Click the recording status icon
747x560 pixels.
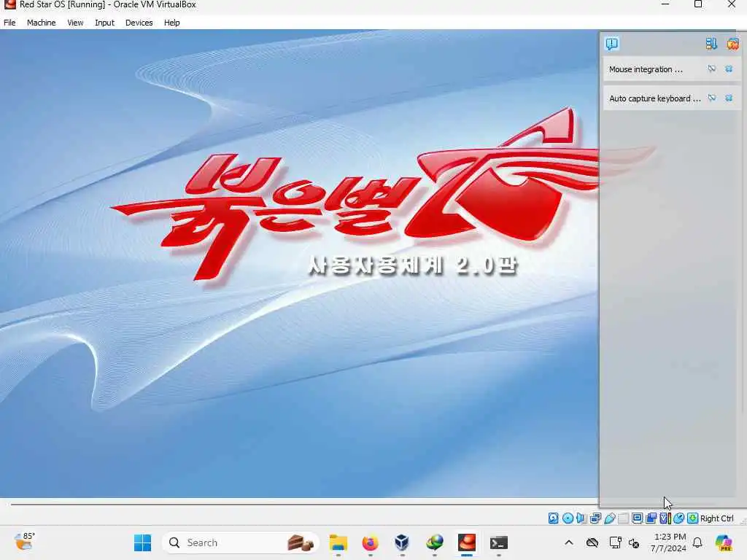[x=651, y=518]
